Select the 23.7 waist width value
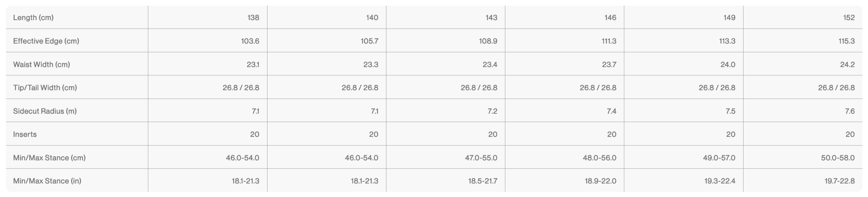This screenshot has height=197, width=868. (609, 64)
